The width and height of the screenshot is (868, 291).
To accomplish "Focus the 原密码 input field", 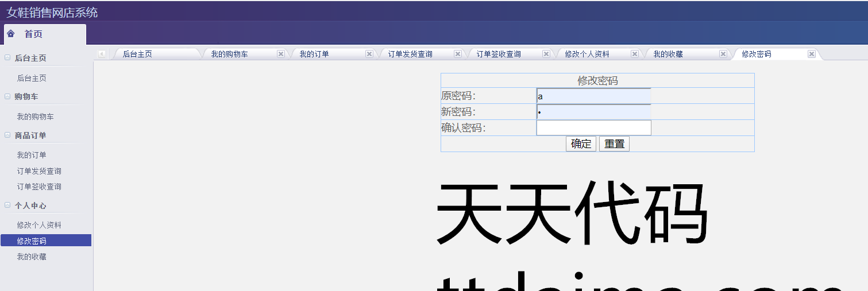I will coord(593,96).
